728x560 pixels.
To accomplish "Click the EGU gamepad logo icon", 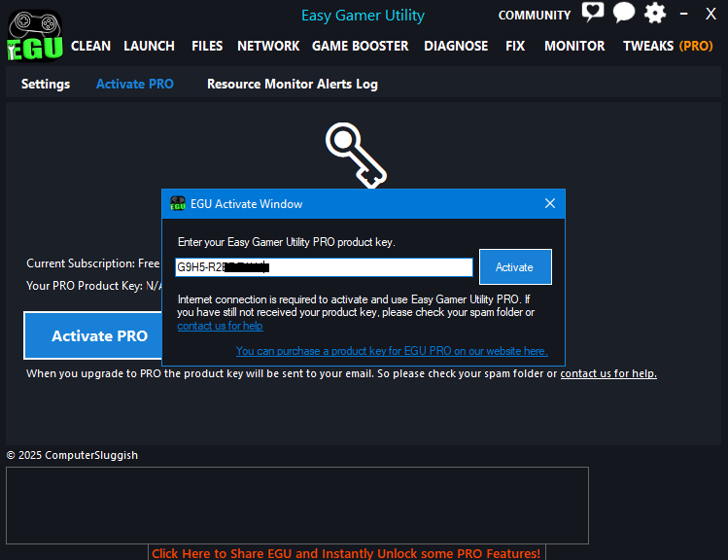I will click(x=35, y=36).
